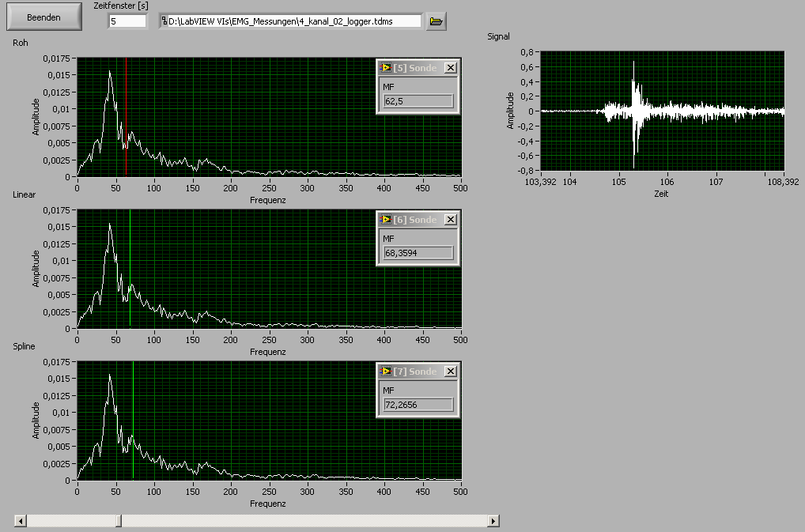The image size is (805, 532).
Task: Click the green median marker in Spline graph
Action: [x=133, y=421]
